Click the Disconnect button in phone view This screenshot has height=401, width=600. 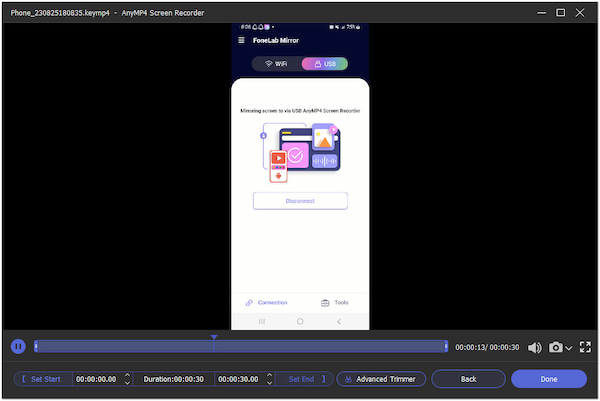tap(300, 201)
